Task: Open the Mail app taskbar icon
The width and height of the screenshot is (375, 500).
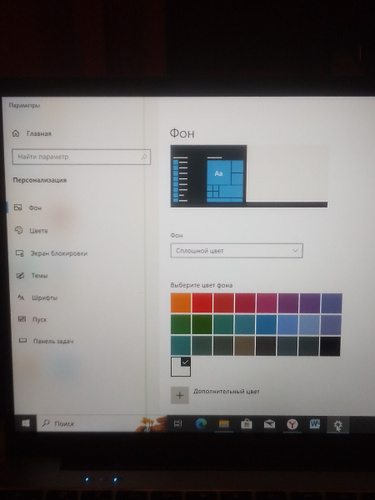Action: tap(269, 424)
